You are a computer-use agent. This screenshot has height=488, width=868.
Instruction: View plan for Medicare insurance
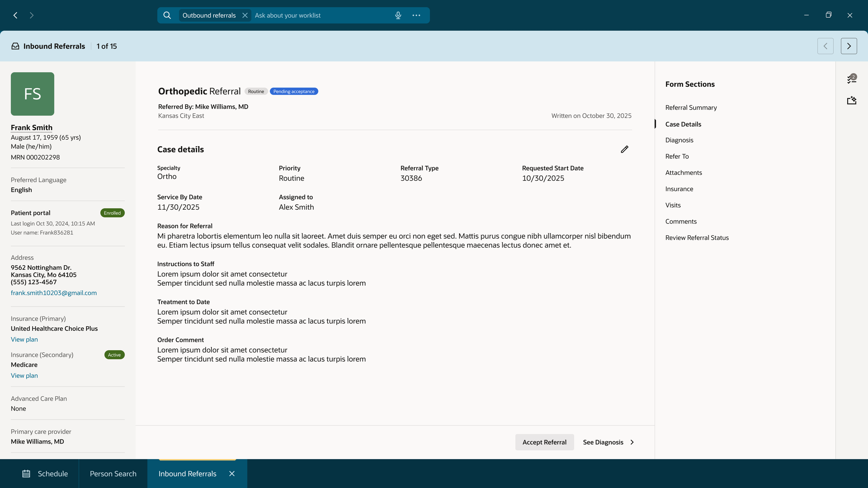[24, 376]
